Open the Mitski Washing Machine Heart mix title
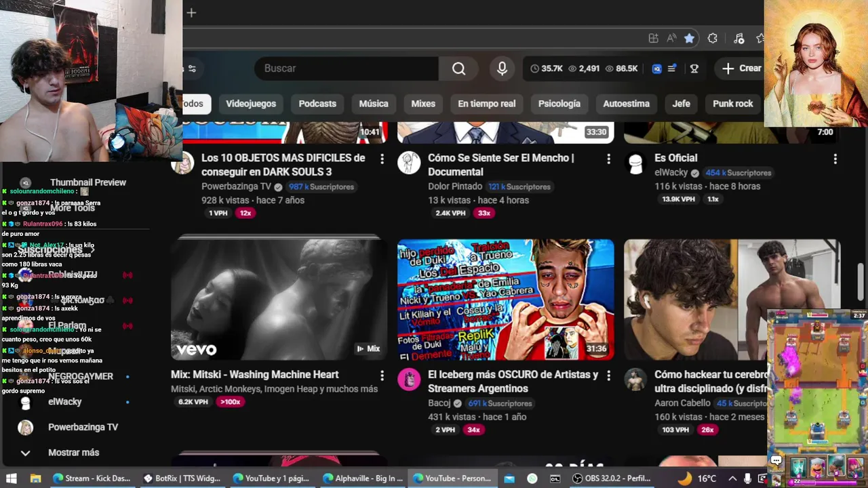 click(255, 374)
